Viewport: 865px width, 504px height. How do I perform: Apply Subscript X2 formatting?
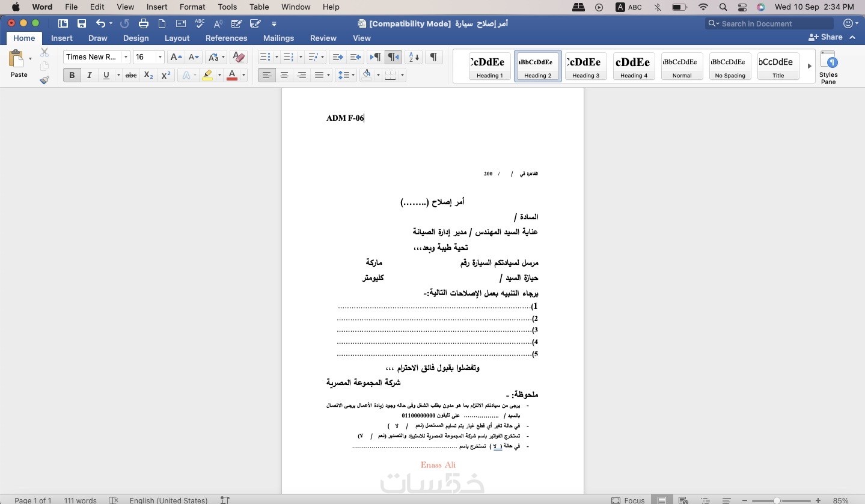coord(148,75)
